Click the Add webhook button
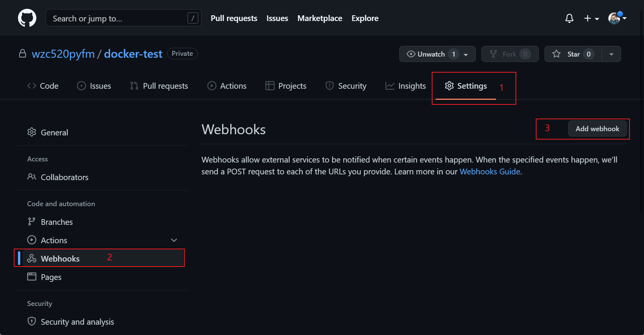644x335 pixels. tap(597, 129)
